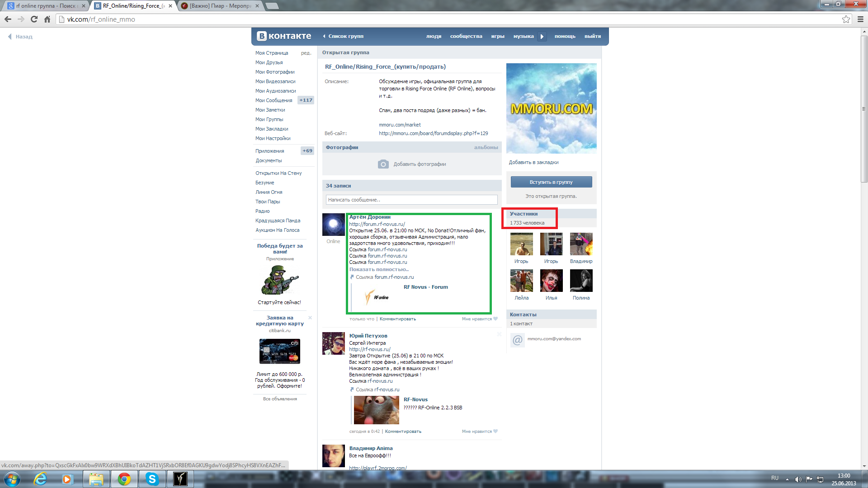
Task: Go back via Список групп arrow
Action: [x=324, y=36]
